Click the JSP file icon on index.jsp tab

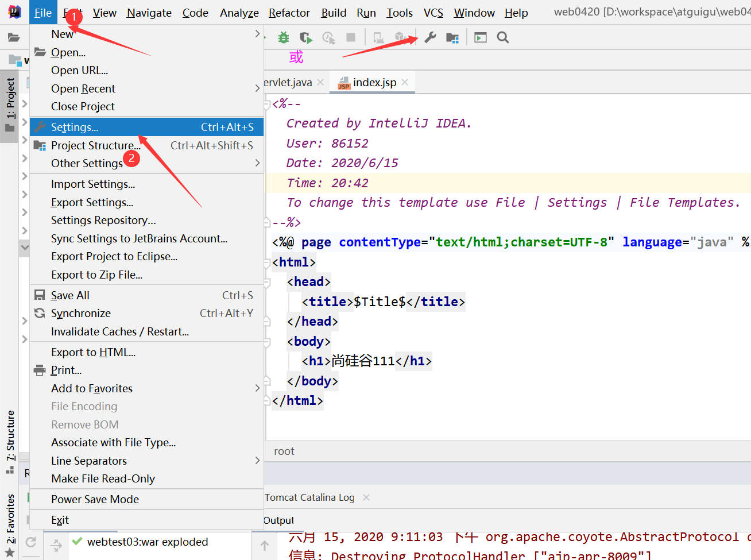click(x=343, y=83)
